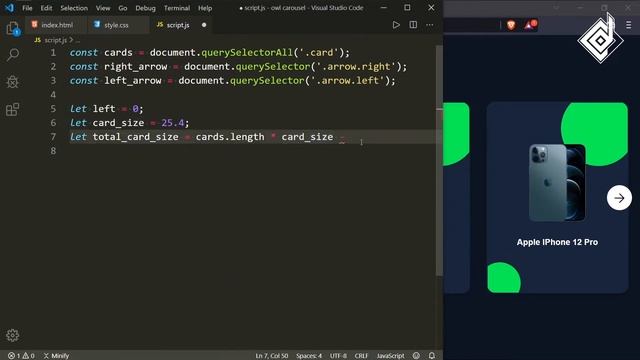
Task: Click Minify in the status bar
Action: coord(56,356)
